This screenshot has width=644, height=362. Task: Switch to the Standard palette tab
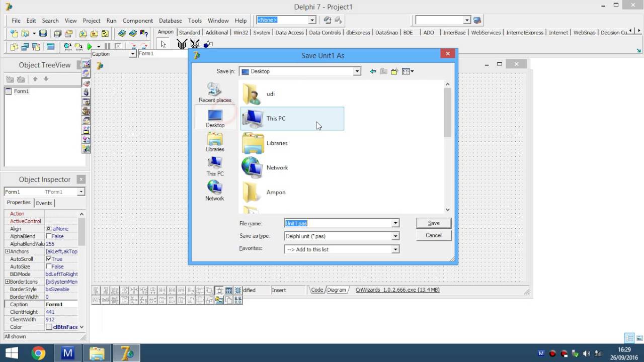(x=189, y=32)
